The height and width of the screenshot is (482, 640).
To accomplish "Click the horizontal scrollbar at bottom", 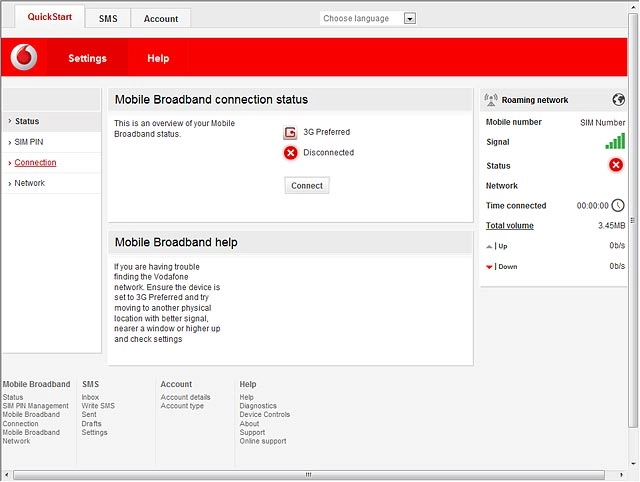I will pos(309,475).
